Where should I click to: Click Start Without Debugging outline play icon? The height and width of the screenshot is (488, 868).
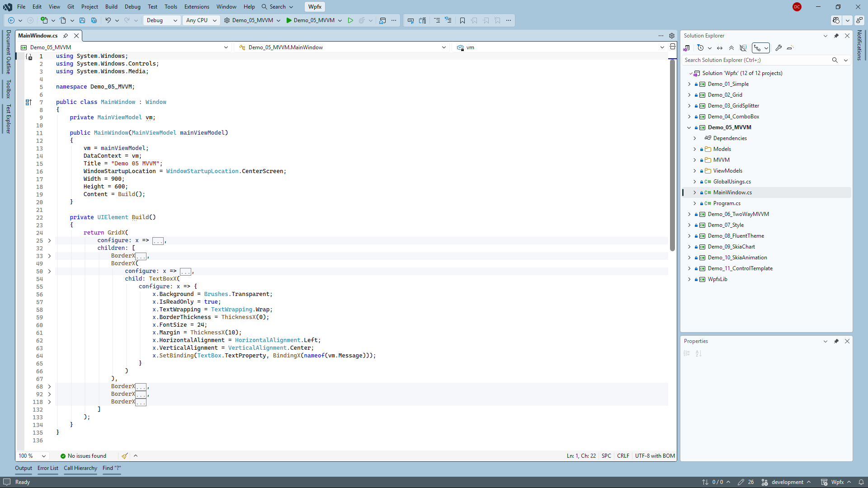coord(350,20)
